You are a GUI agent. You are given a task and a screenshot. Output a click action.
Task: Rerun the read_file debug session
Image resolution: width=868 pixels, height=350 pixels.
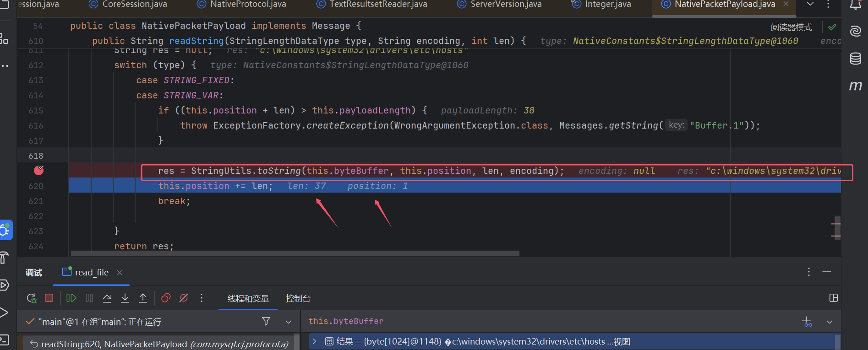32,298
